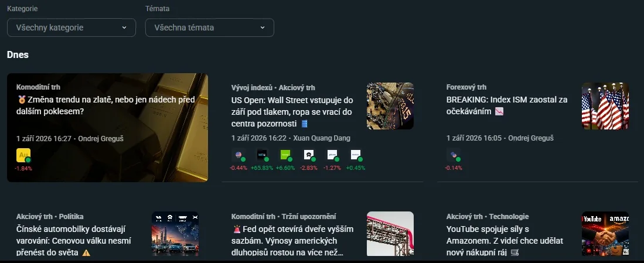Open US Open Wall Street article headline
Viewport: 644px width, 263px height.
click(292, 112)
